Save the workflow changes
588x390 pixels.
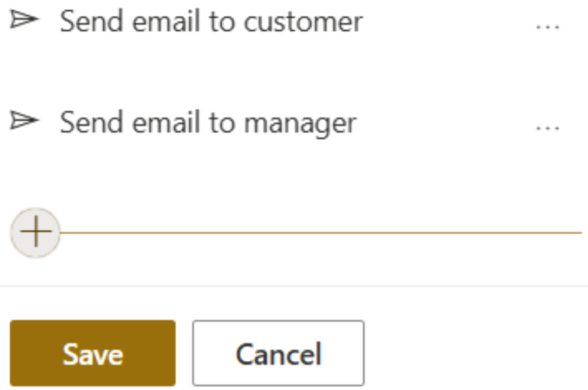point(93,353)
